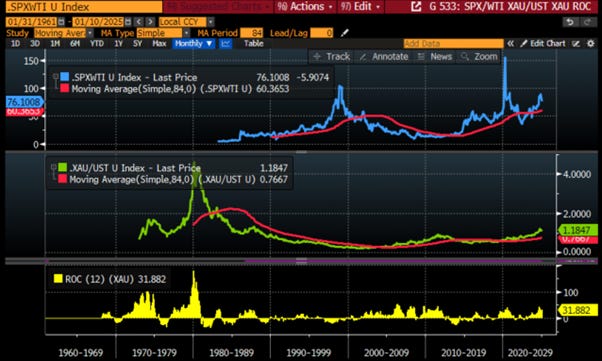Click the pencil icon to edit study
602x361 pixels.
(344, 33)
